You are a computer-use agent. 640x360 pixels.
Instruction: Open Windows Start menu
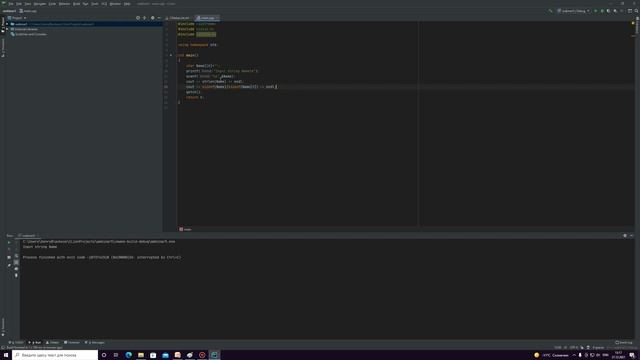[x=6, y=355]
